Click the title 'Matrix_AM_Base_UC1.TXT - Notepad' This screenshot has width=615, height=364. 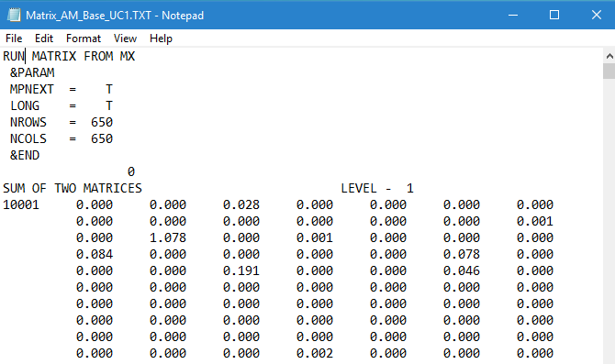click(115, 16)
